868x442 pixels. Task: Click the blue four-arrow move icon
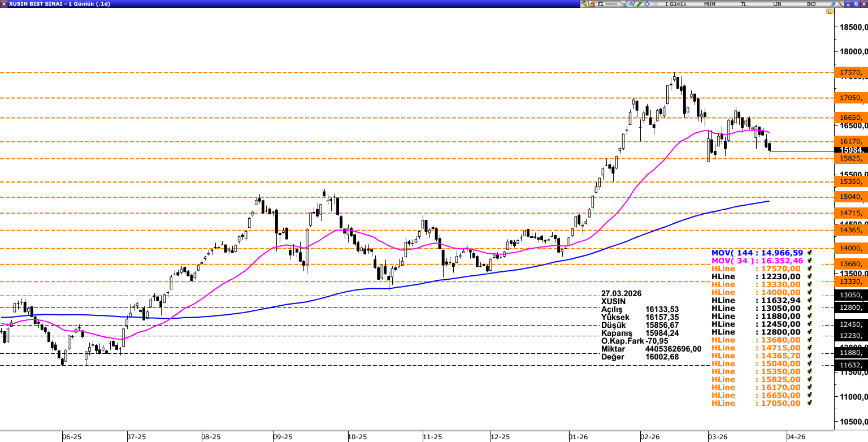647,4
